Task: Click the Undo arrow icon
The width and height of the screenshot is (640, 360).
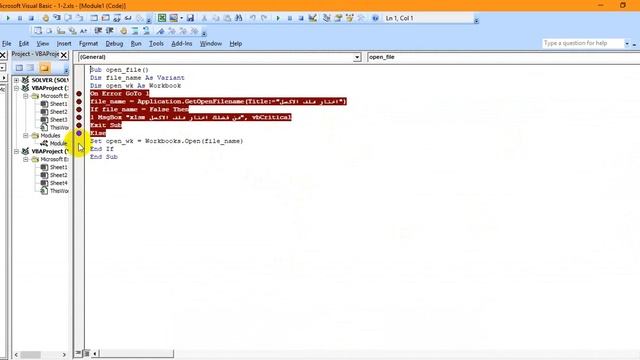Action: [x=253, y=18]
